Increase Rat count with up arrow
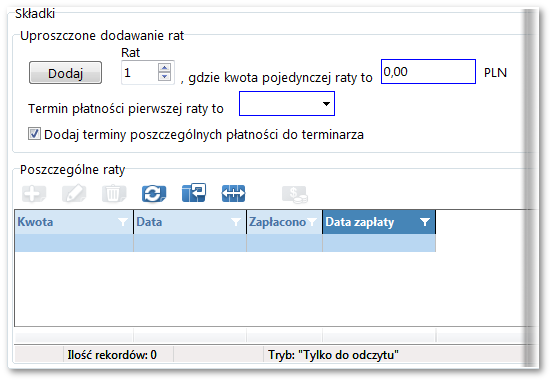The image size is (552, 382). [x=164, y=68]
